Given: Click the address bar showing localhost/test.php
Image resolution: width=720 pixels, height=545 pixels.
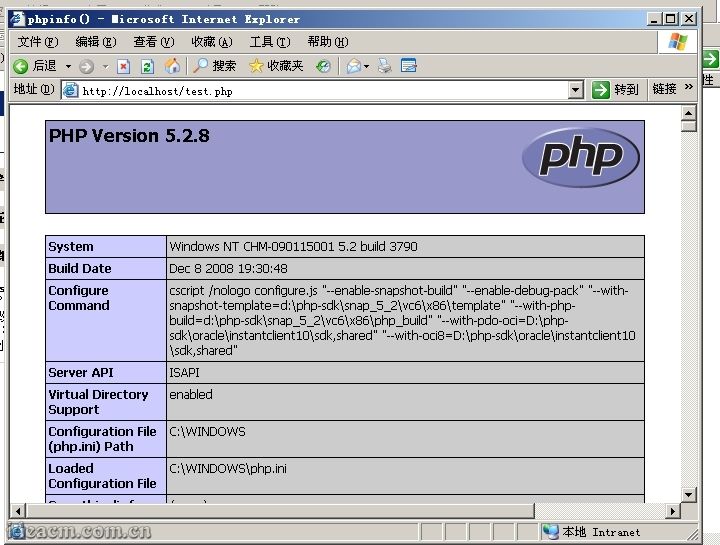Looking at the screenshot, I should pyautogui.click(x=320, y=90).
